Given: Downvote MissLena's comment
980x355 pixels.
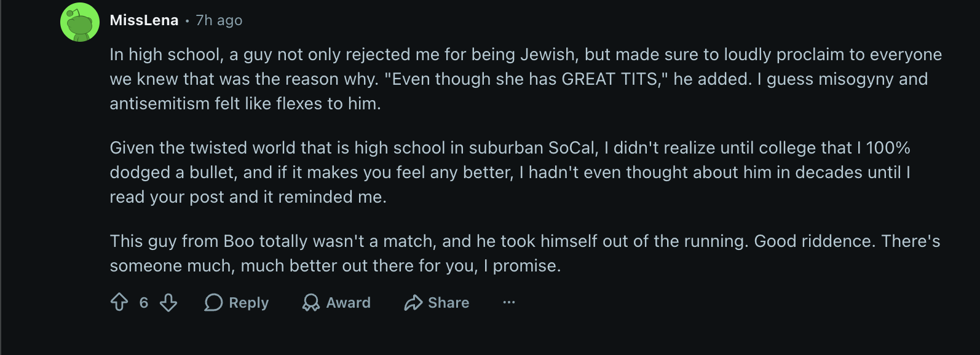Looking at the screenshot, I should pyautogui.click(x=168, y=302).
